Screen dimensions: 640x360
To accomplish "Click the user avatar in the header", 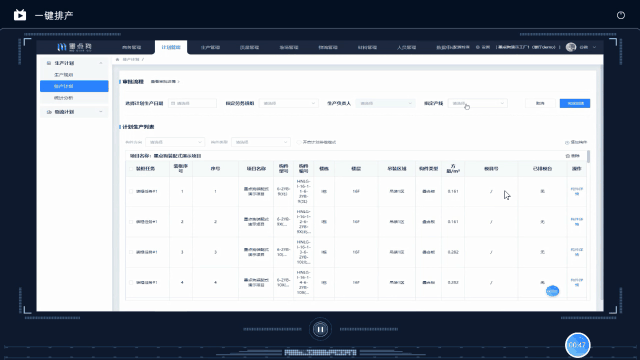I will point(571,47).
